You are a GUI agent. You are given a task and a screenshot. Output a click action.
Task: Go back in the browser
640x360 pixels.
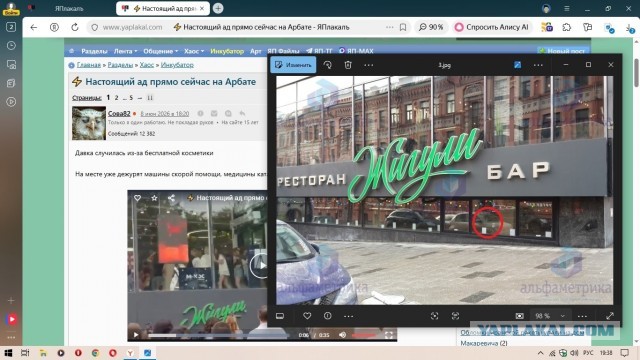pyautogui.click(x=34, y=27)
